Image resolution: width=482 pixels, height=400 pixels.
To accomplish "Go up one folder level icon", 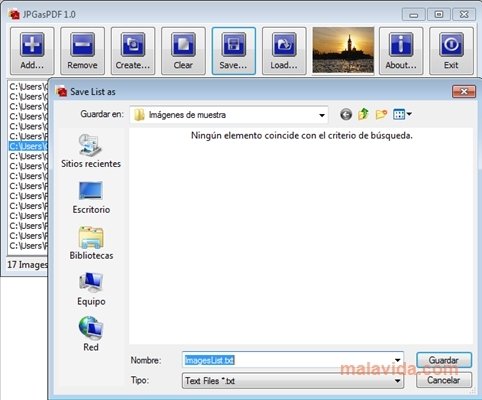I will click(x=363, y=114).
